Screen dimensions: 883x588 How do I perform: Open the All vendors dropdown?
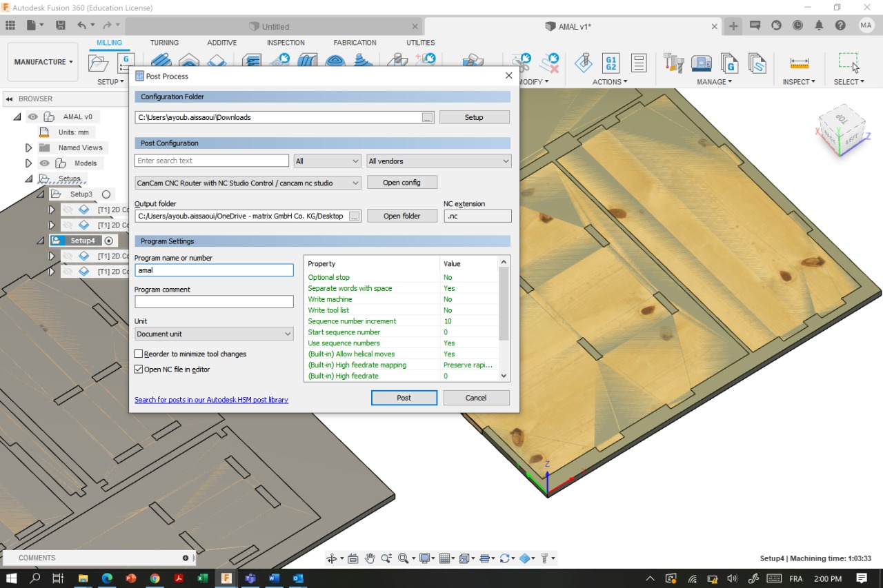(439, 161)
